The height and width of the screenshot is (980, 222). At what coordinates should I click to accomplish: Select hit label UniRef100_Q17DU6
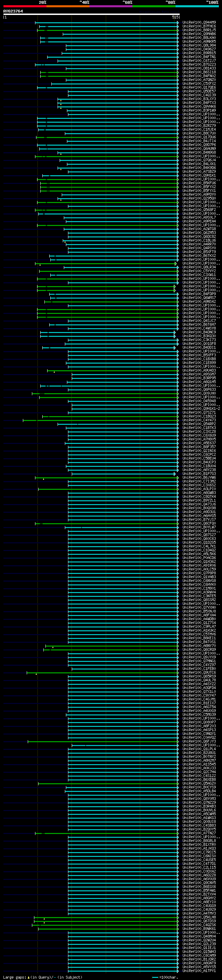(199, 137)
